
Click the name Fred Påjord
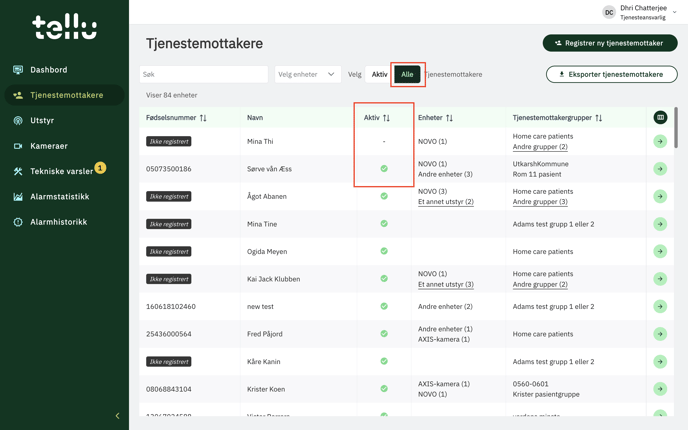click(x=265, y=334)
